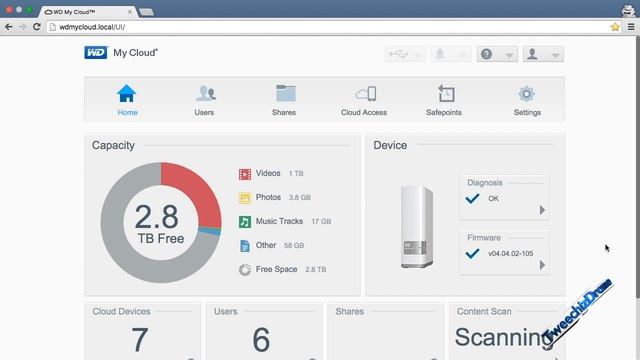The height and width of the screenshot is (360, 640).
Task: Click the Videos film icon
Action: (x=245, y=174)
